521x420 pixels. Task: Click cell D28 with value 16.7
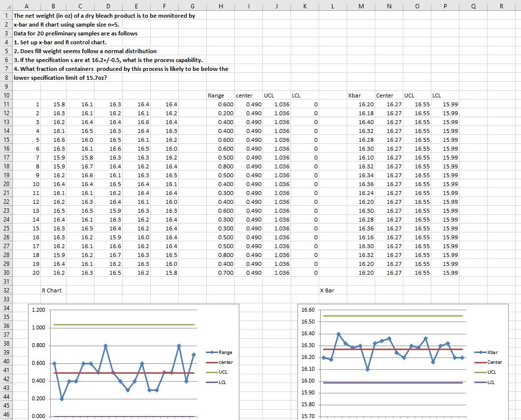pos(108,255)
